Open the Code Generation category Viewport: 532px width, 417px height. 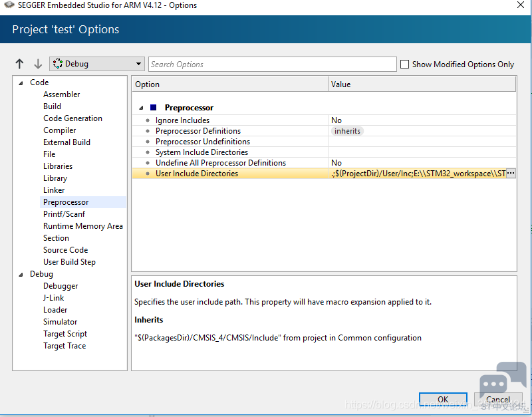tap(72, 118)
